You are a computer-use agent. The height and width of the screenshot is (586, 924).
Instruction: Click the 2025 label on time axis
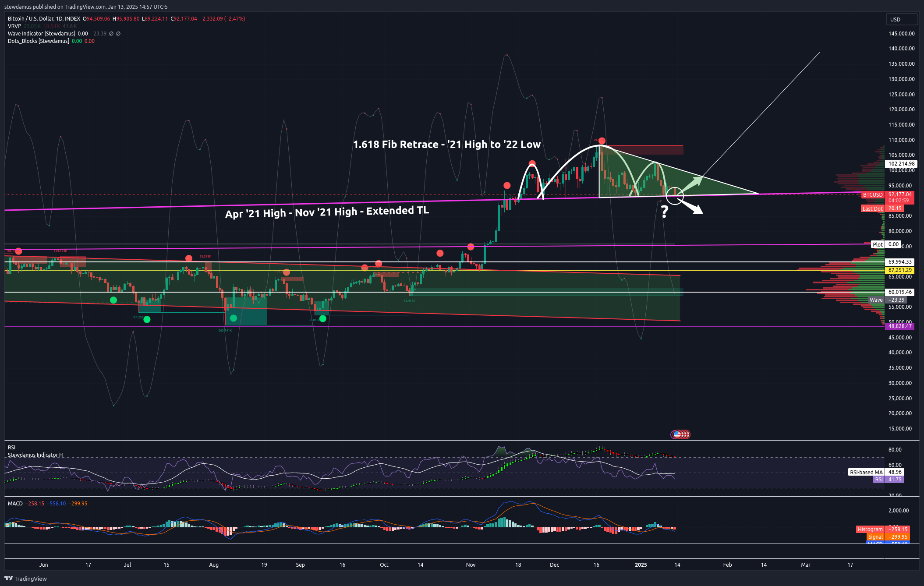point(641,565)
